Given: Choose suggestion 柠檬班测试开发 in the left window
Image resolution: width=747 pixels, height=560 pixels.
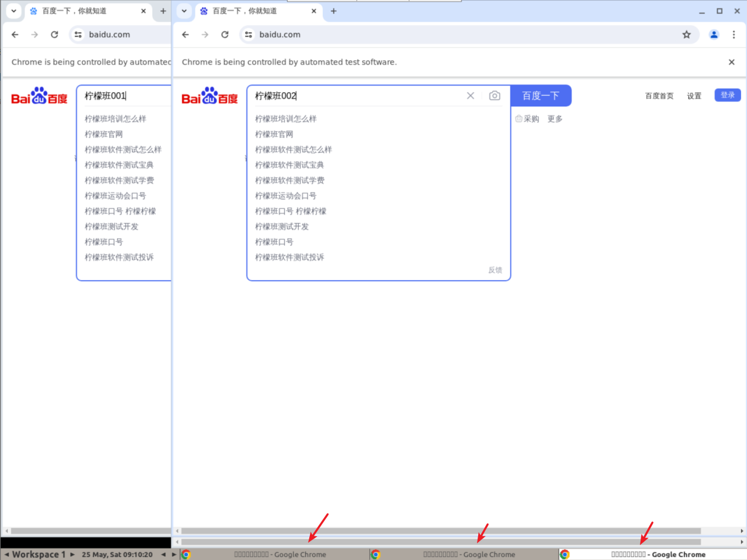Looking at the screenshot, I should coord(111,226).
